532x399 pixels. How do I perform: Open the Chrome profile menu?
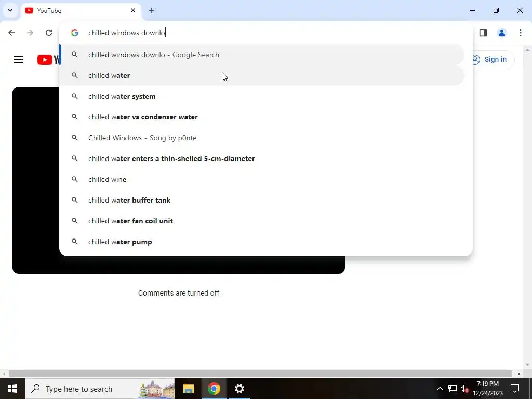tap(502, 33)
